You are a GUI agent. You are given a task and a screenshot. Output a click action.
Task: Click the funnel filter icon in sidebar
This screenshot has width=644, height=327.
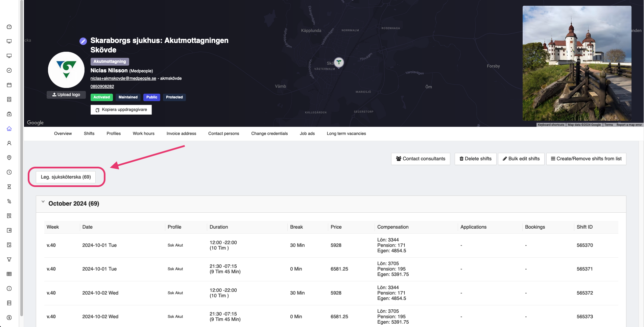pyautogui.click(x=9, y=259)
